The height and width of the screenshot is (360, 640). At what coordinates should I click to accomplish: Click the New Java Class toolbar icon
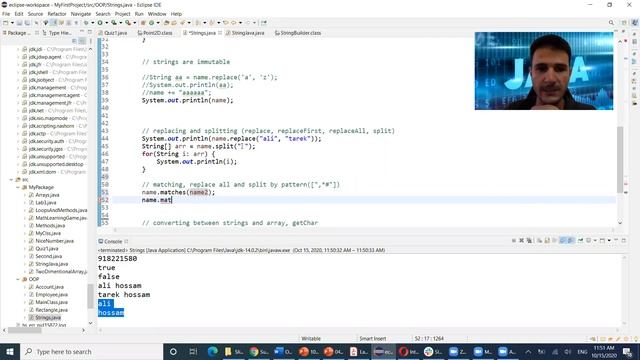[x=151, y=23]
